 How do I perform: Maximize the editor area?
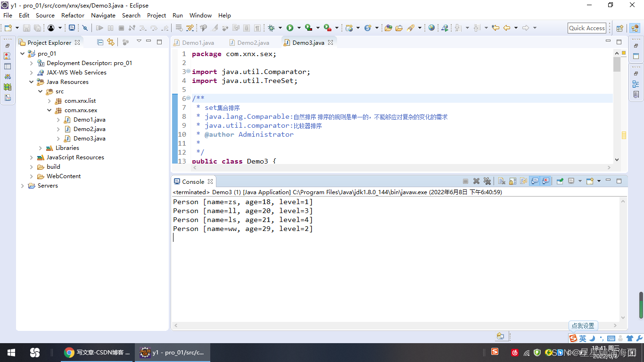(619, 41)
